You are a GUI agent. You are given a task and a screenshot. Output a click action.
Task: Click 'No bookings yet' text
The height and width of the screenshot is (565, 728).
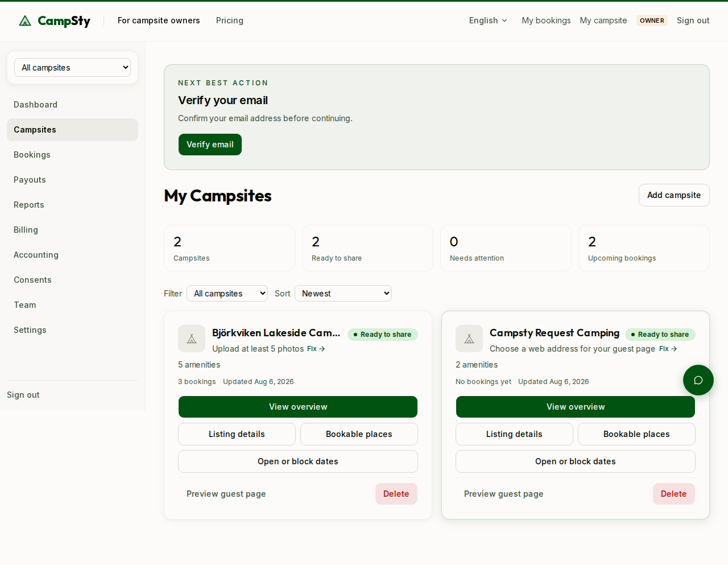483,382
